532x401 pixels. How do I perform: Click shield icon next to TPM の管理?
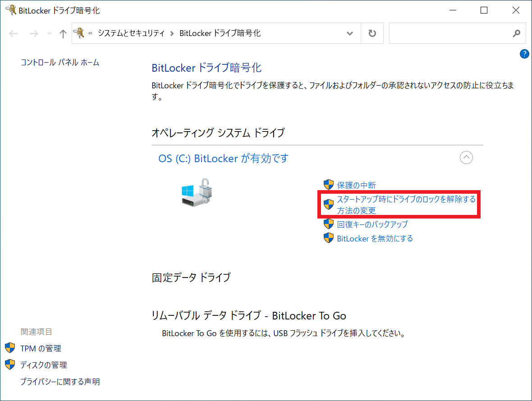click(10, 348)
